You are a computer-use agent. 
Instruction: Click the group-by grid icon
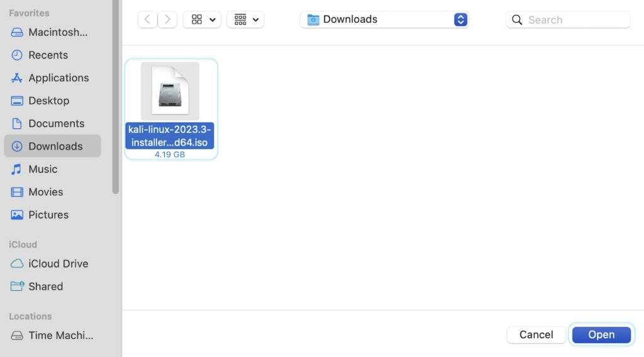click(x=240, y=20)
